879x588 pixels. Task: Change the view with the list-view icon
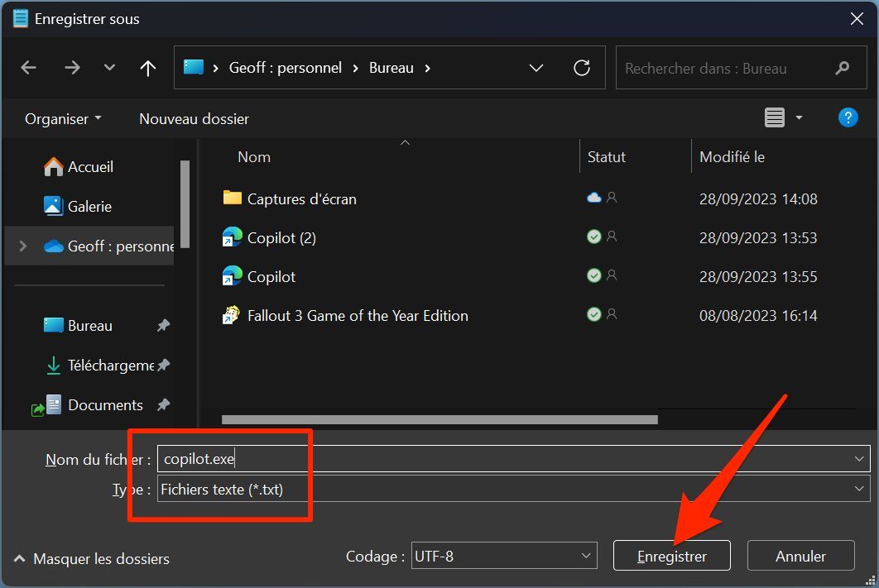(x=774, y=117)
